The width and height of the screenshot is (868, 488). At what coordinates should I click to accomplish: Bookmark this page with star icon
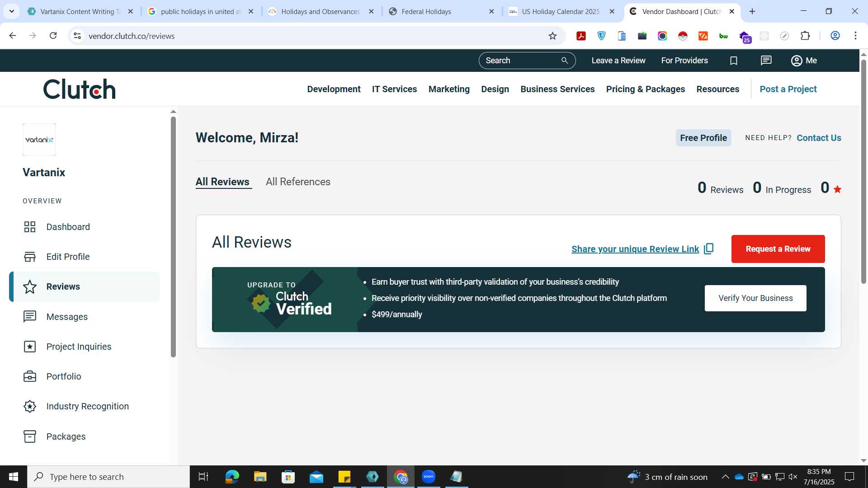[x=552, y=36]
